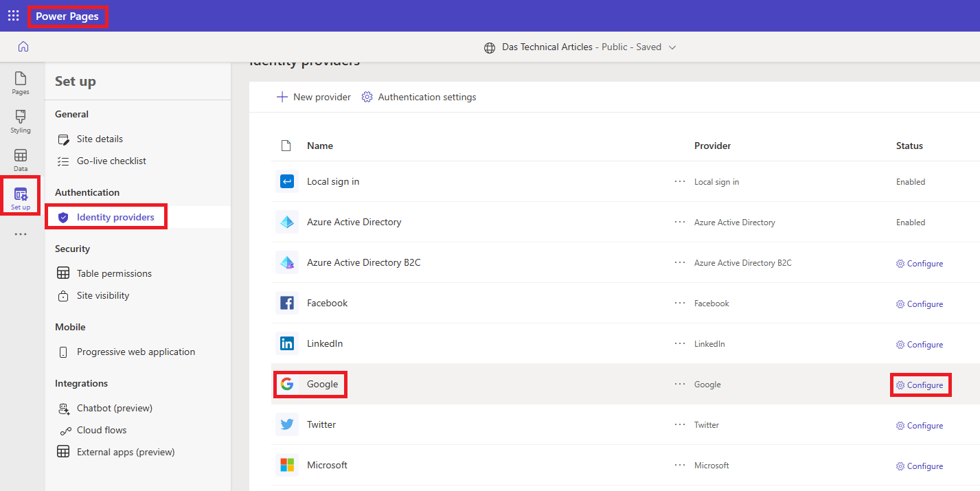Viewport: 980px width, 491px height.
Task: Click Enabled status for Local sign in
Action: (x=911, y=182)
